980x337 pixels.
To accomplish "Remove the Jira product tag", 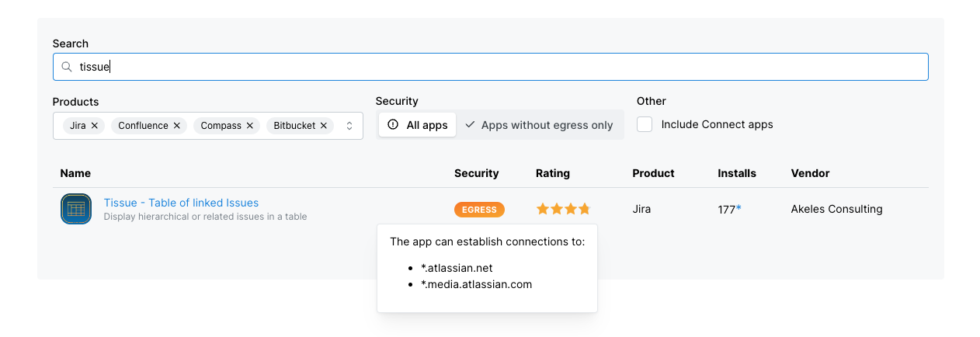I will pyautogui.click(x=95, y=126).
